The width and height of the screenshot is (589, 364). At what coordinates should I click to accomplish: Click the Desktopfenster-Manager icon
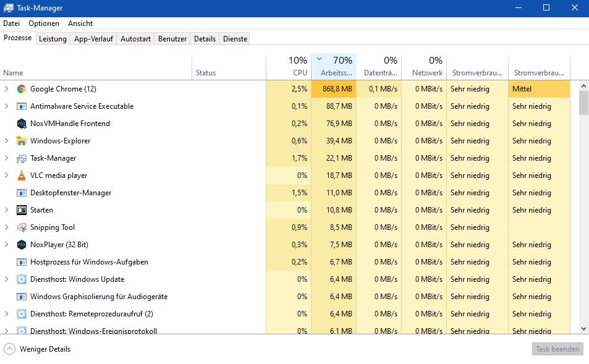22,193
